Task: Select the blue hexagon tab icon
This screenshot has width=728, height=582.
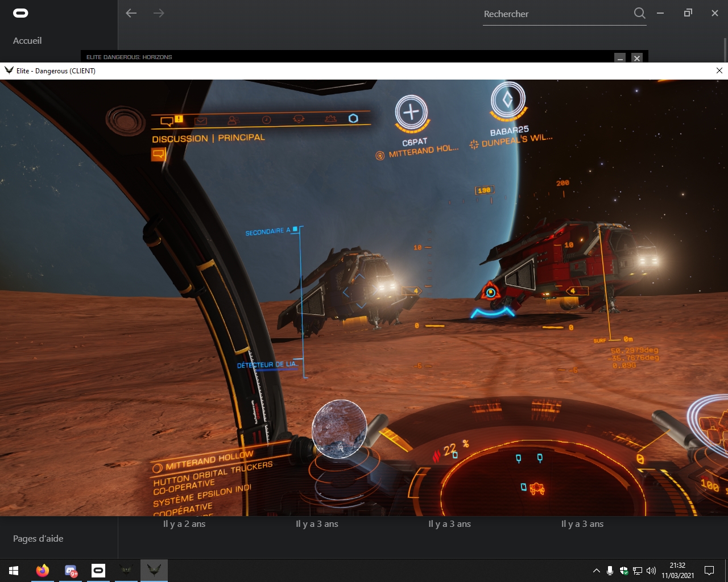Action: (x=353, y=118)
